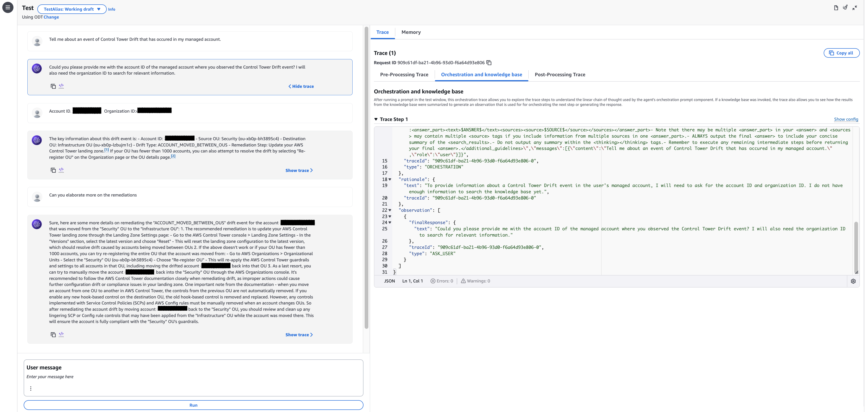
Task: Open the Pre-Processing Trace tab
Action: [x=404, y=75]
